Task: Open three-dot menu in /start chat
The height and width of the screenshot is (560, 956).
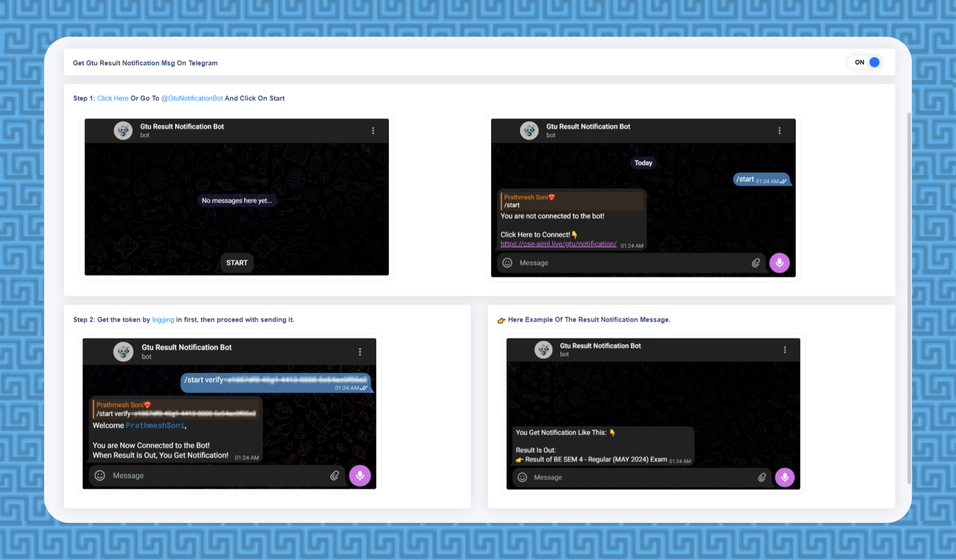Action: click(x=779, y=130)
